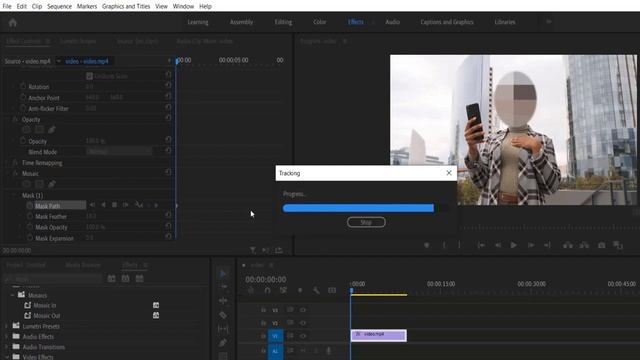Reset the Rotation parameter
The image size is (640, 360).
(x=168, y=85)
